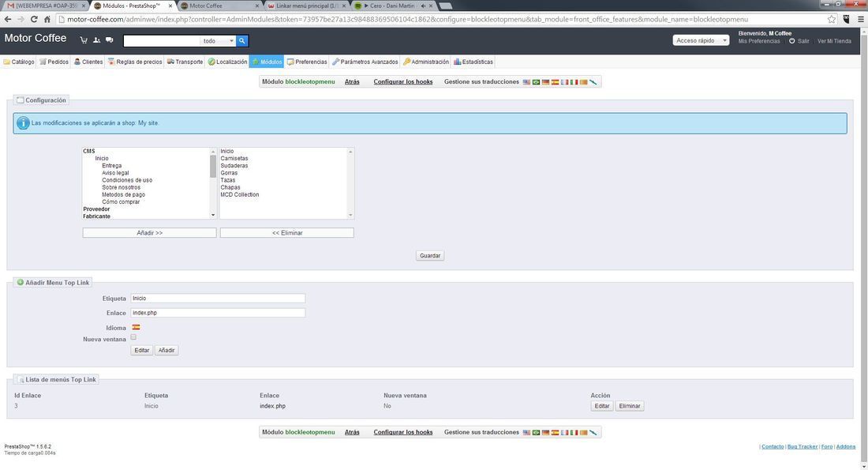
Task: Open the messages speech-bubble icon in header
Action: pos(109,40)
